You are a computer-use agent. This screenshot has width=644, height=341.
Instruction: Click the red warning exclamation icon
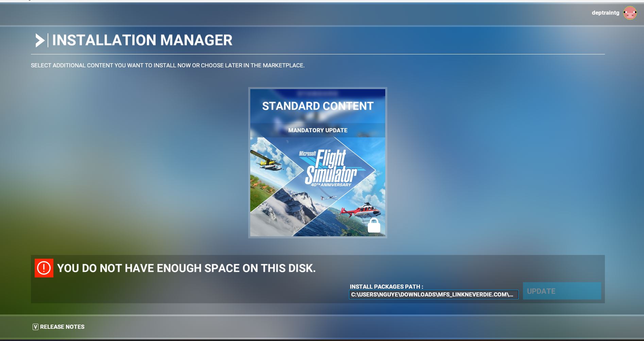point(45,269)
